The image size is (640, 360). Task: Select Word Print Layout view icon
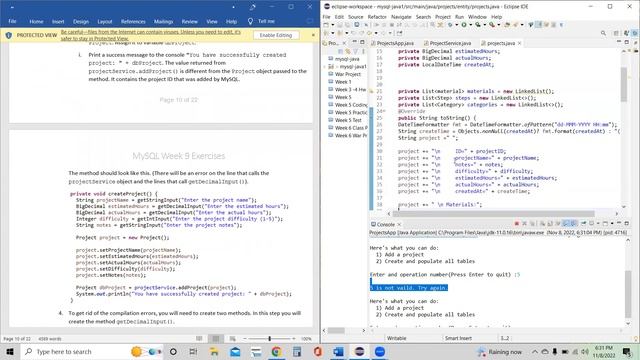pyautogui.click(x=216, y=339)
